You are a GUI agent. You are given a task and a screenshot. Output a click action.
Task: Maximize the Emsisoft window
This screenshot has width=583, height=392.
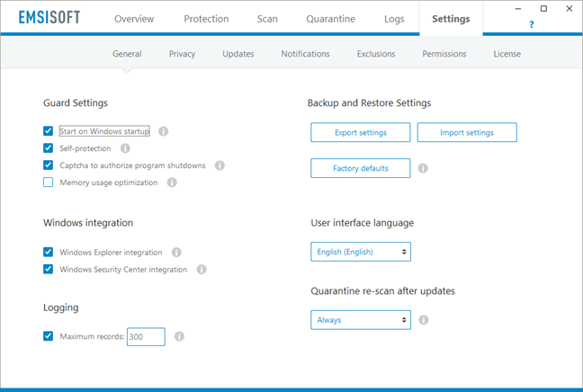(x=543, y=9)
